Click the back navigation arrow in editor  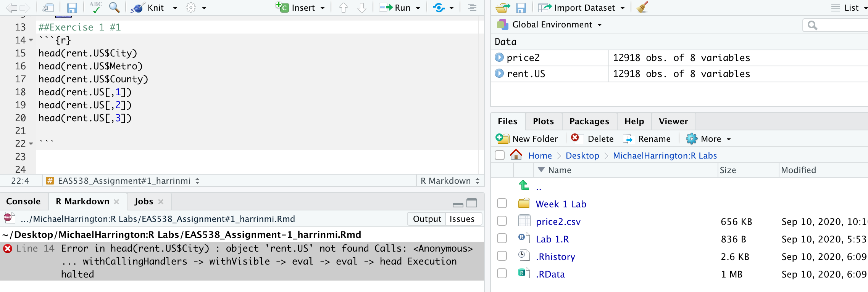tap(11, 8)
